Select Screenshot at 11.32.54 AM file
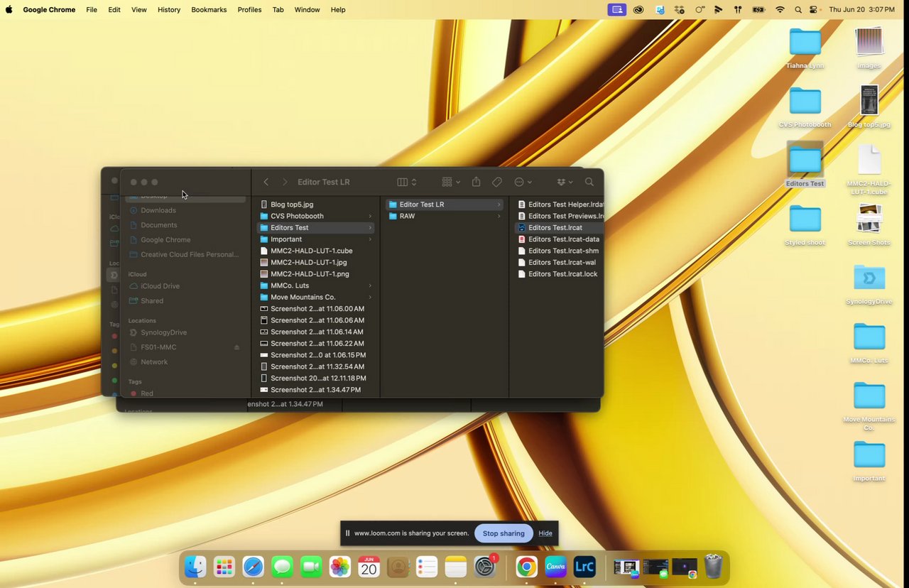Screen dimensions: 909x588 click(x=316, y=366)
